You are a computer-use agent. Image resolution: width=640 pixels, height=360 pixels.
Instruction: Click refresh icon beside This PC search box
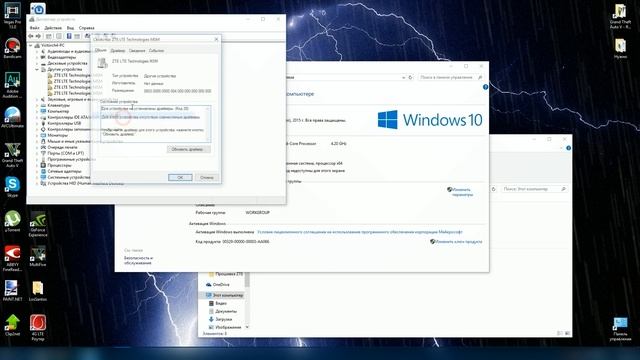(493, 189)
